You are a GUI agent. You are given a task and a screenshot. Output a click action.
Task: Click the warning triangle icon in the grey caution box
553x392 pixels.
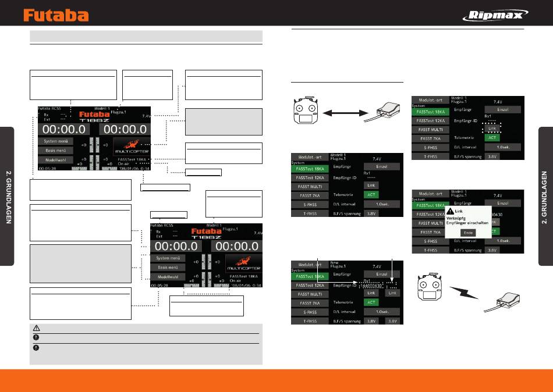pos(36,328)
